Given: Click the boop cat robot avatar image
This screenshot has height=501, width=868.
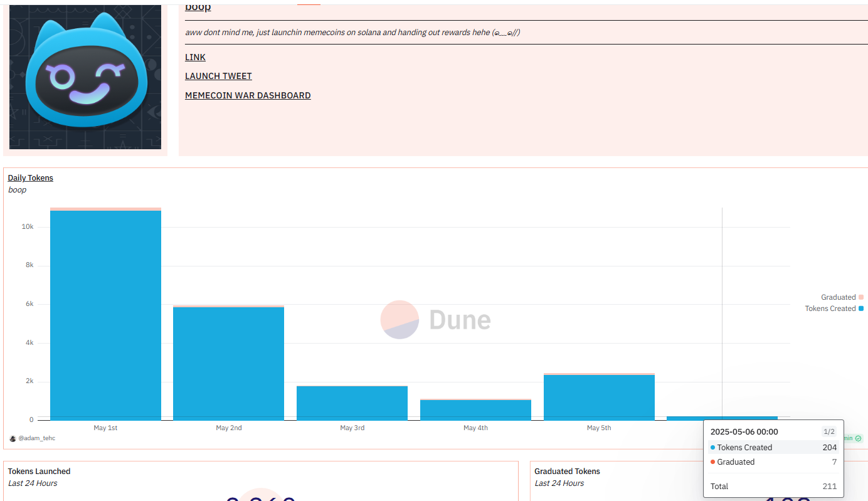Looking at the screenshot, I should 85,77.
